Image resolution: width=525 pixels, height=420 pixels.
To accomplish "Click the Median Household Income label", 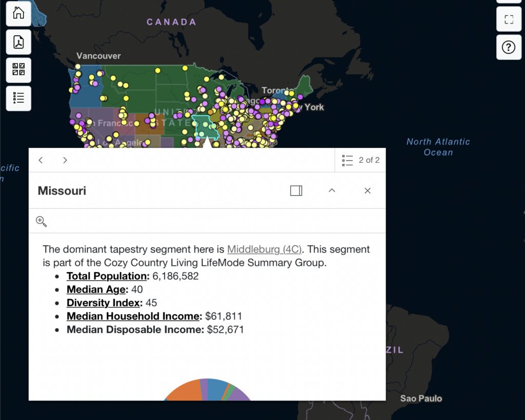I will click(132, 317).
